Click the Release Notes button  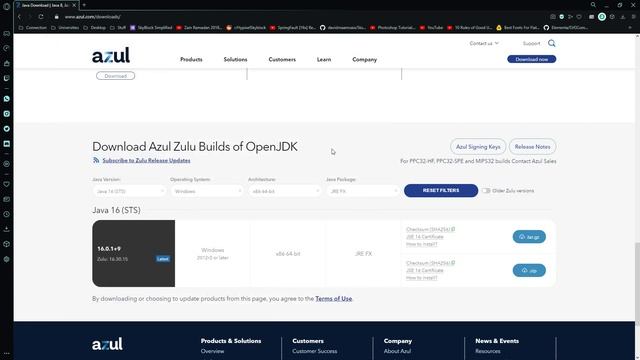point(532,147)
